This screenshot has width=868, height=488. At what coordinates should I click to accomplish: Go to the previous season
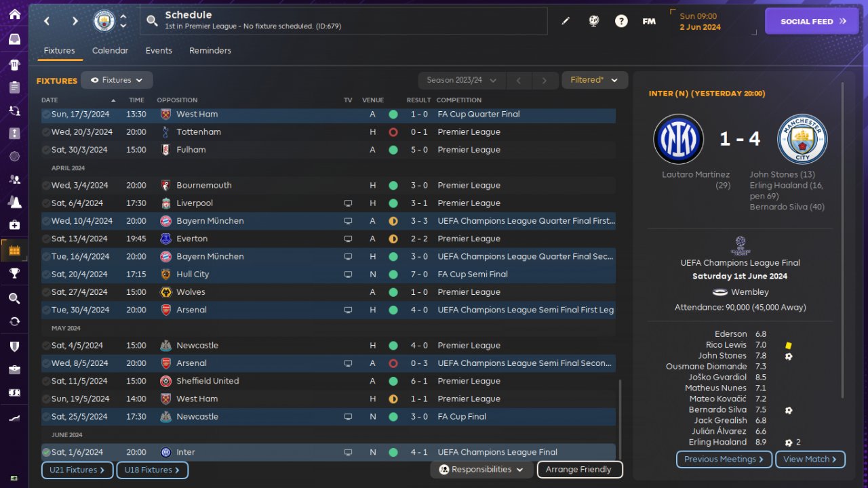(519, 80)
